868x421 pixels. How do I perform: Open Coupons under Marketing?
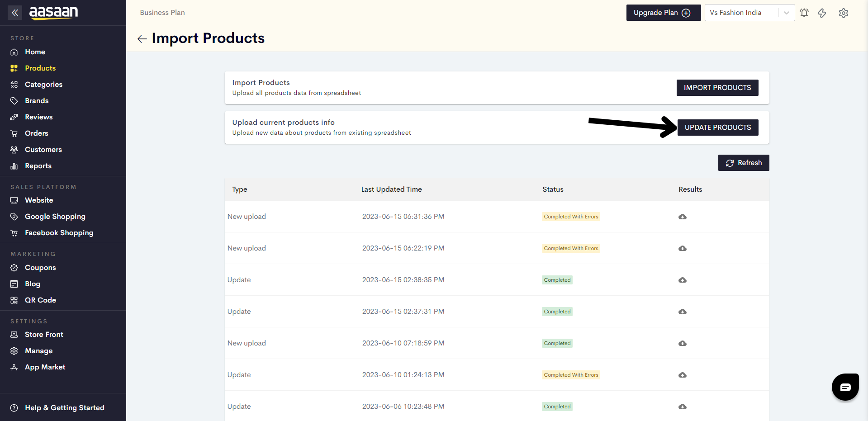[40, 268]
